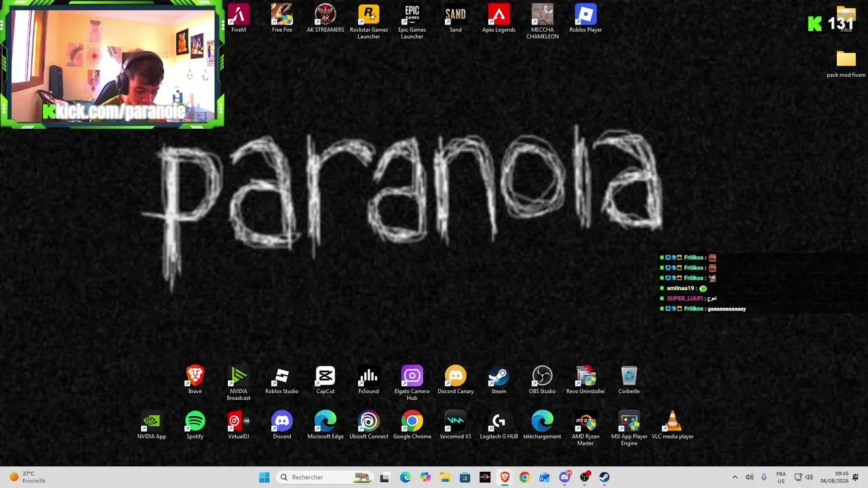Select the 'téléchargement' desktop shortcut

pos(542,426)
